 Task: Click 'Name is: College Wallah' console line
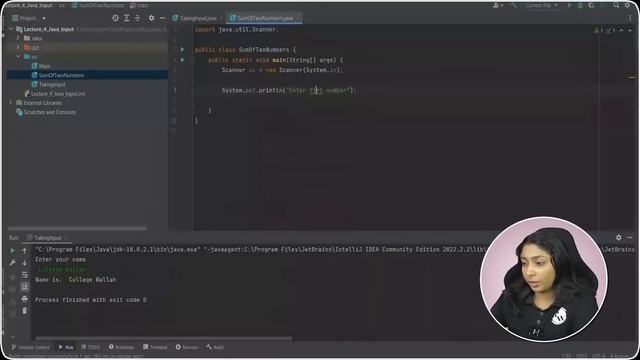(76, 280)
